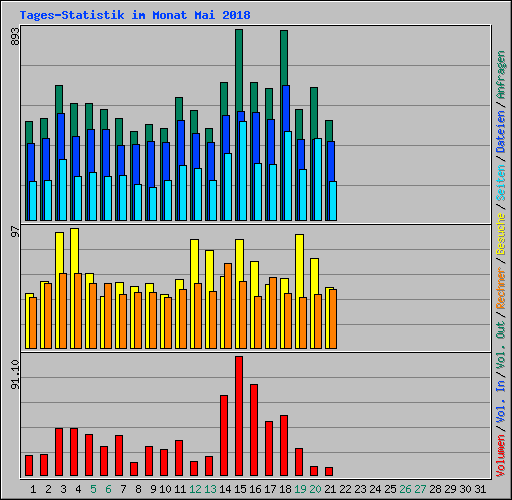The height and width of the screenshot is (500, 512).
Task: Click the red volume bar for day 21
Action: coord(329,471)
